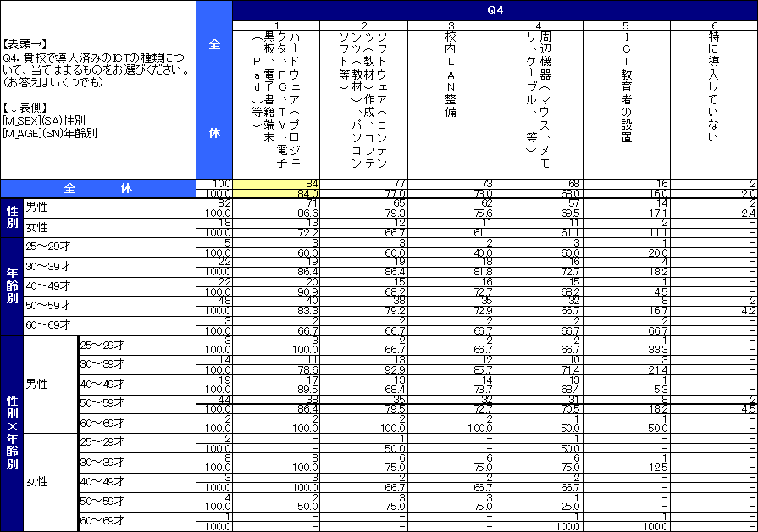Click the Q4 header bar at top

click(x=495, y=10)
